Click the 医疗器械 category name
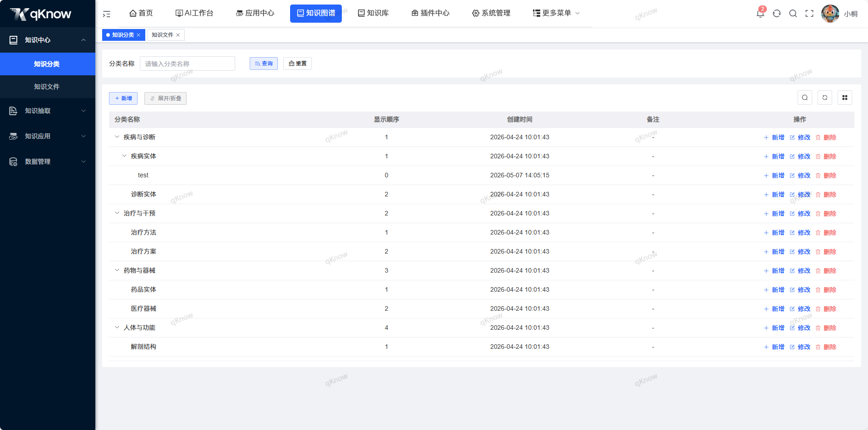The height and width of the screenshot is (430, 868). (x=143, y=308)
